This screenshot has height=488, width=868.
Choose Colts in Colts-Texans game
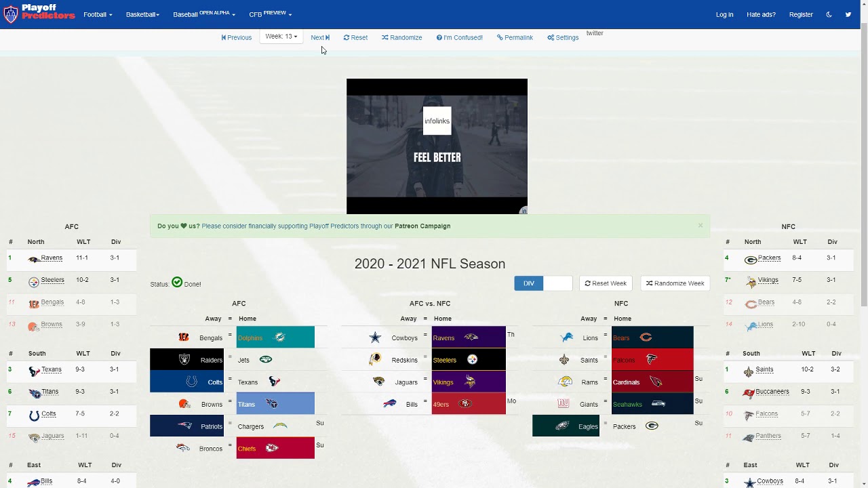click(x=189, y=382)
